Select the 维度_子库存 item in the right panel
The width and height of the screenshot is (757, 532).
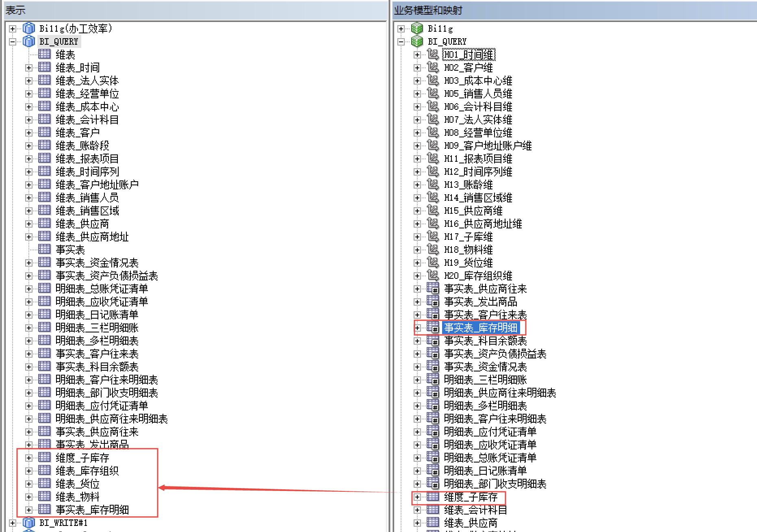471,497
